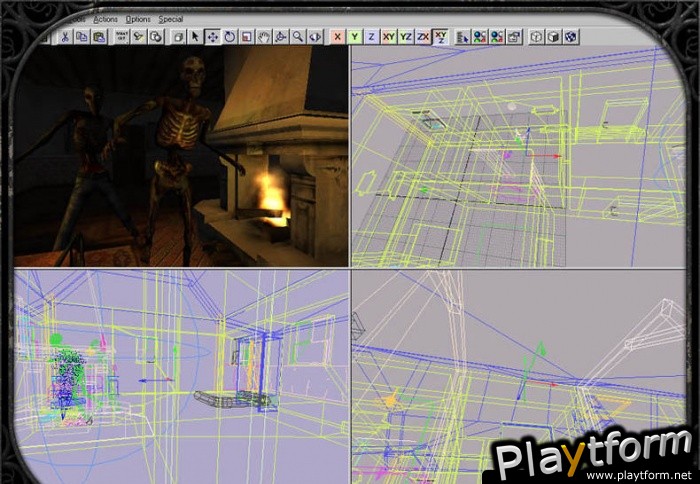Click the first colored figures icon
700x484 pixels.
(x=480, y=37)
